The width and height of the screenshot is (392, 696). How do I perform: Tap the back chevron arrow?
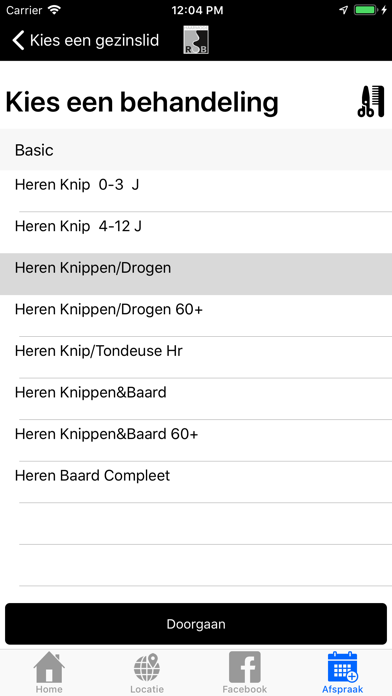coord(18,40)
